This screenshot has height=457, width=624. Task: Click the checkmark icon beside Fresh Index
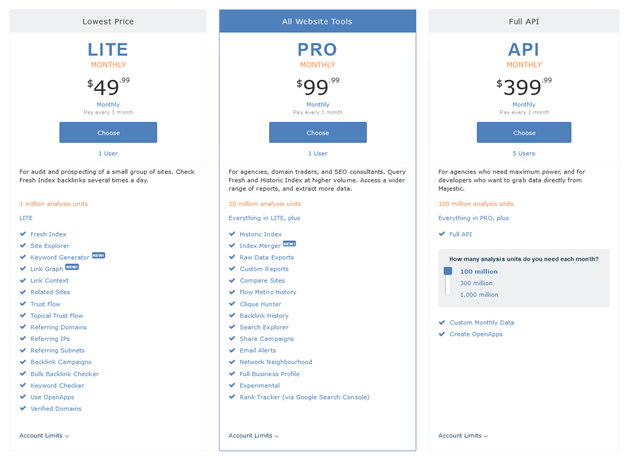point(23,234)
